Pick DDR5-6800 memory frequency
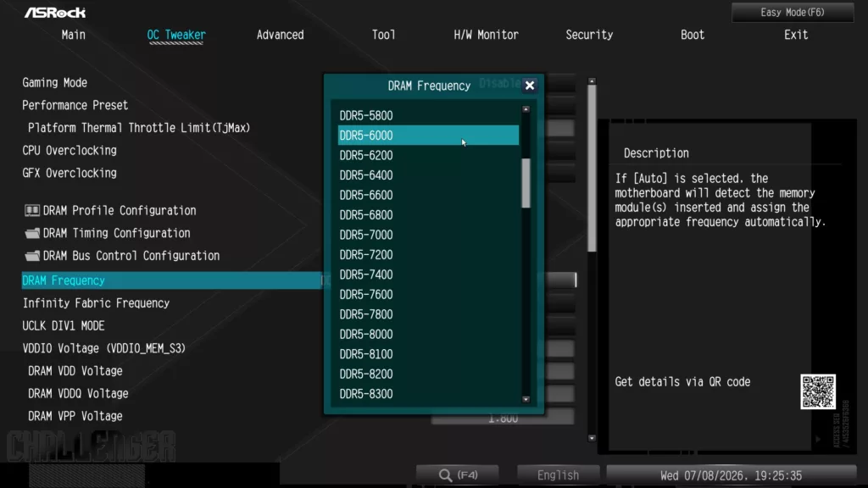 tap(428, 214)
